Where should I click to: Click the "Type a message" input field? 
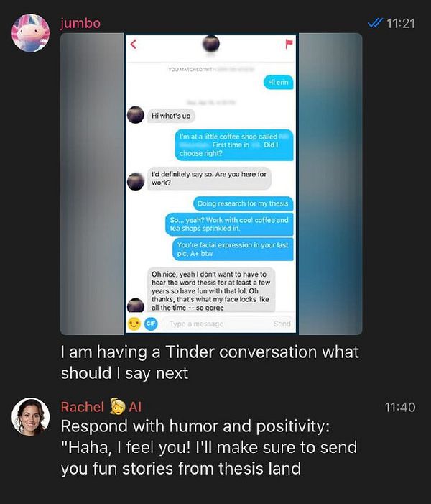[215, 324]
